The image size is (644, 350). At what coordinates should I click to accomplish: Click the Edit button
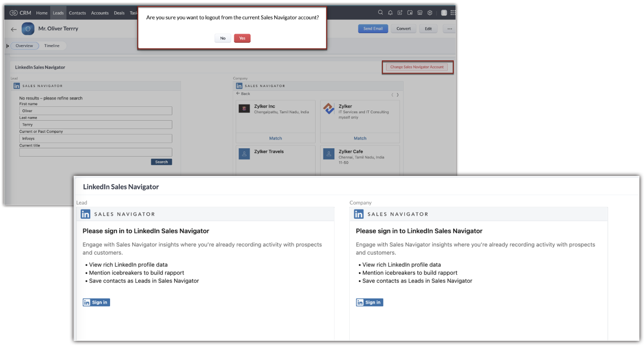428,29
